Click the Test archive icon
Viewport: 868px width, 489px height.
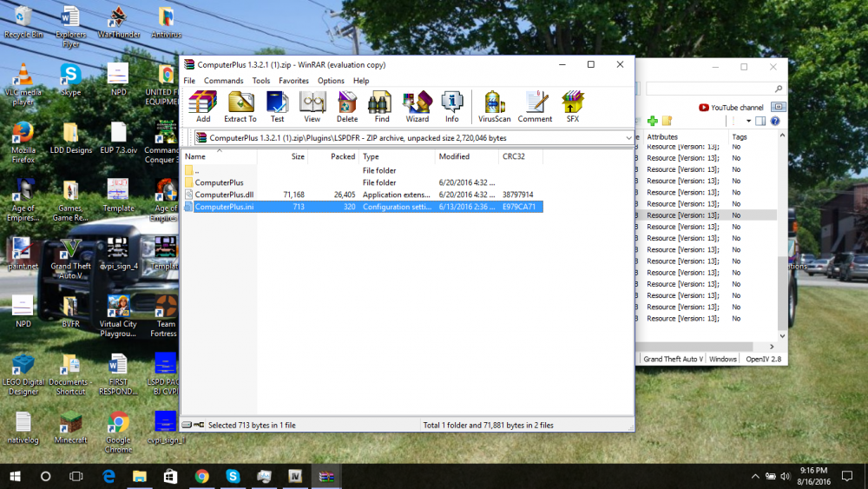click(x=277, y=106)
